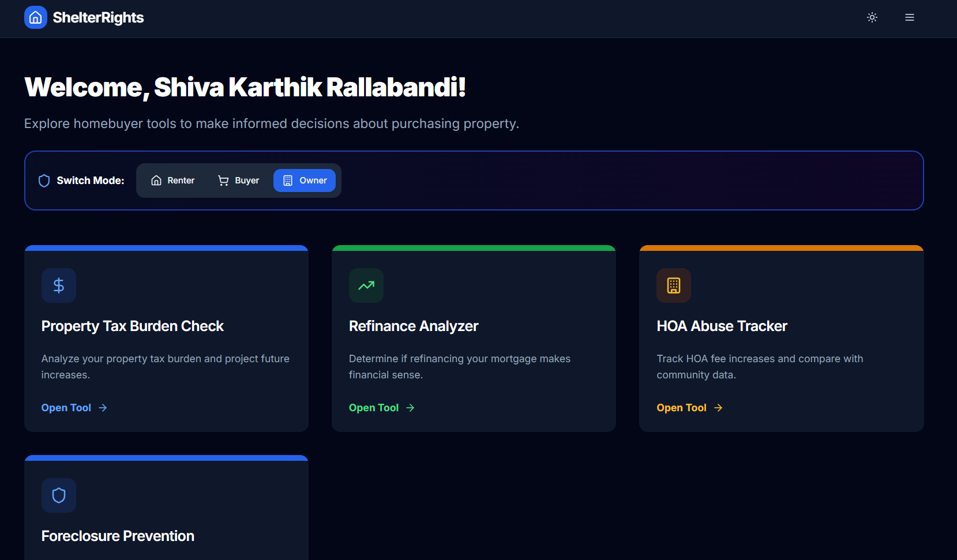Image resolution: width=957 pixels, height=560 pixels.
Task: Click the Welcome, Shiva Karthik Rallabandi heading
Action: pyautogui.click(x=245, y=88)
